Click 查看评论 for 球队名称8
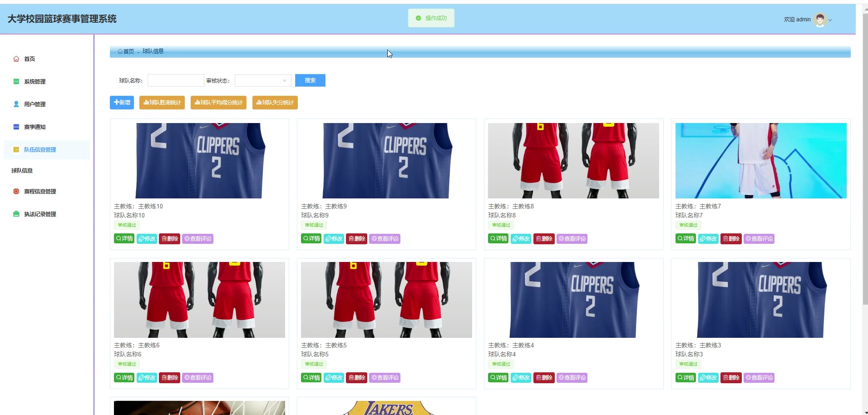Screen dimensions: 868x415 [572, 239]
